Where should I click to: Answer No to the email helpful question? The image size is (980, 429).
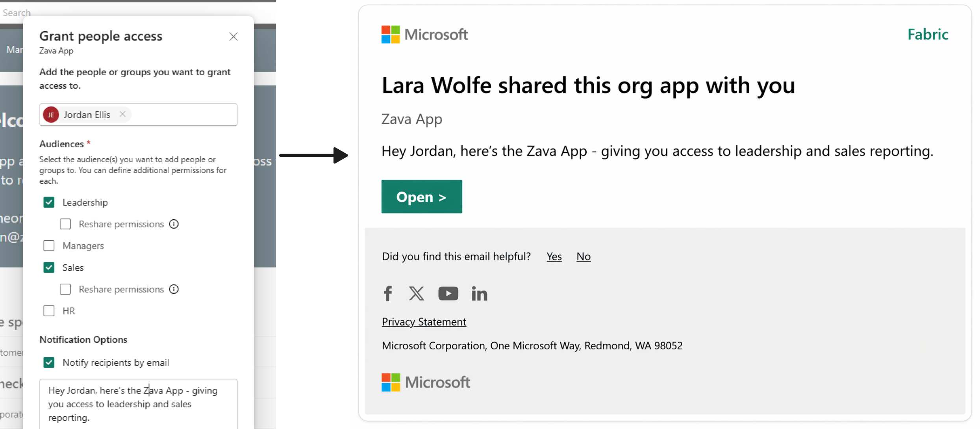click(583, 256)
